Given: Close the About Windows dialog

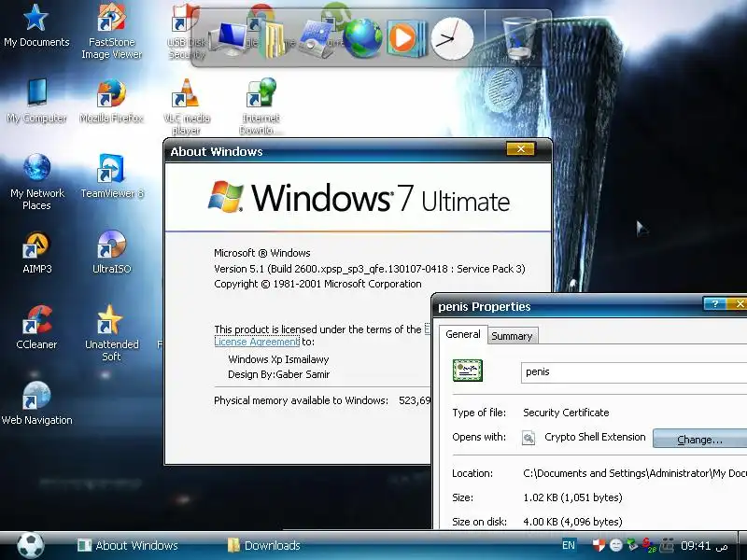Looking at the screenshot, I should 521,149.
